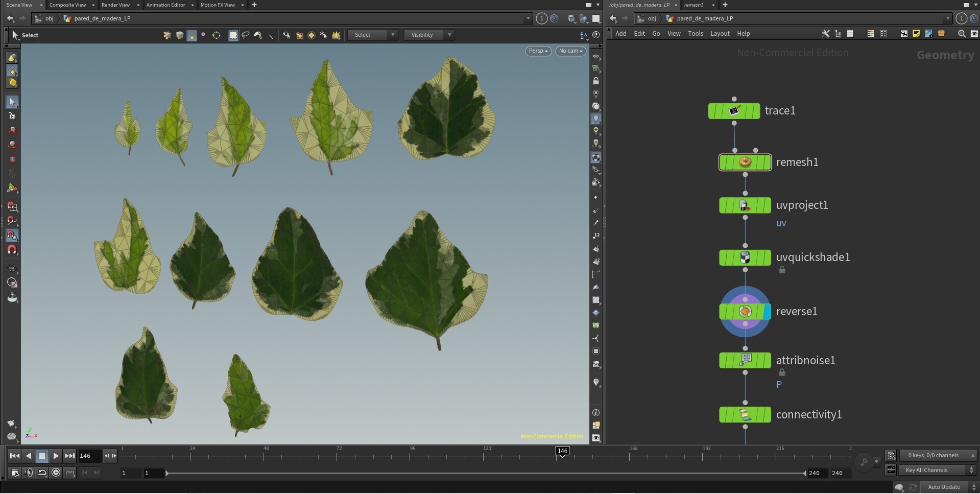
Task: Open the color palette in the network editor
Action: [871, 34]
